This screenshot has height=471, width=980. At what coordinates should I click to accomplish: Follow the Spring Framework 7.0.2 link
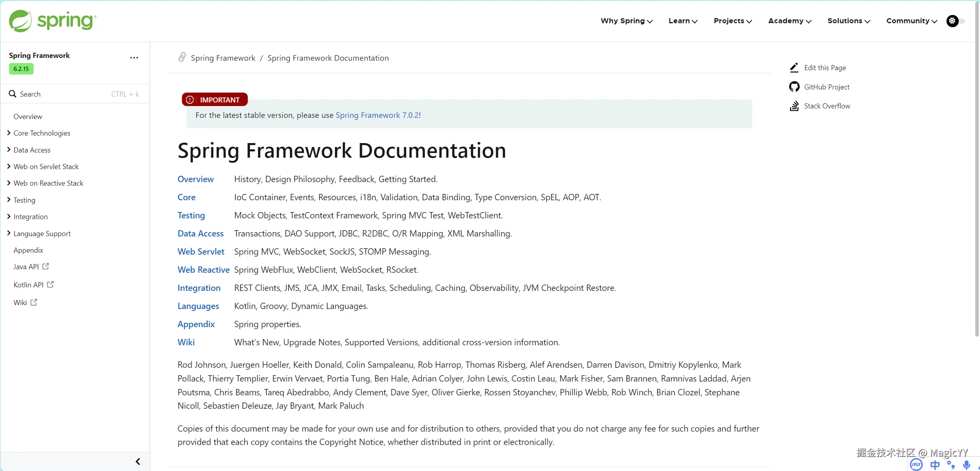coord(377,115)
